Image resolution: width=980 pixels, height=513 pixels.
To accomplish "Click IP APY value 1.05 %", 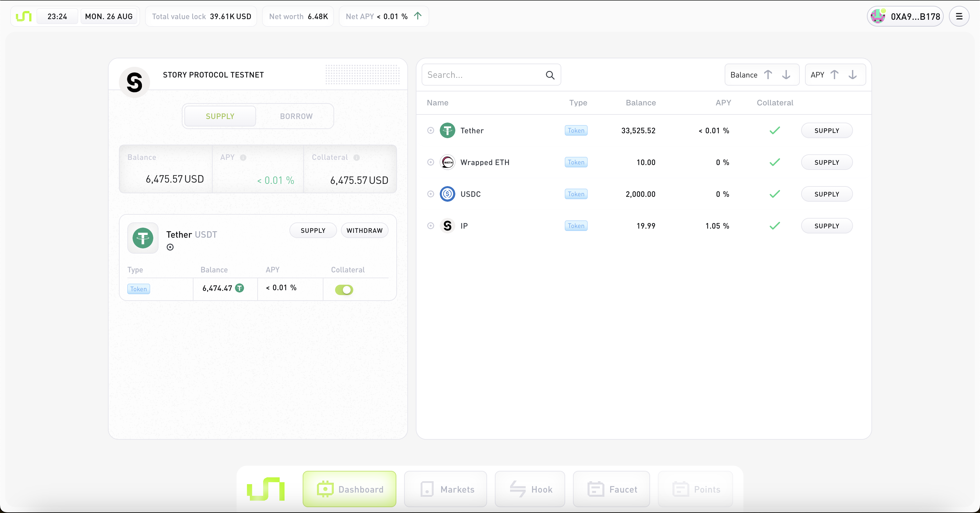I will click(717, 226).
